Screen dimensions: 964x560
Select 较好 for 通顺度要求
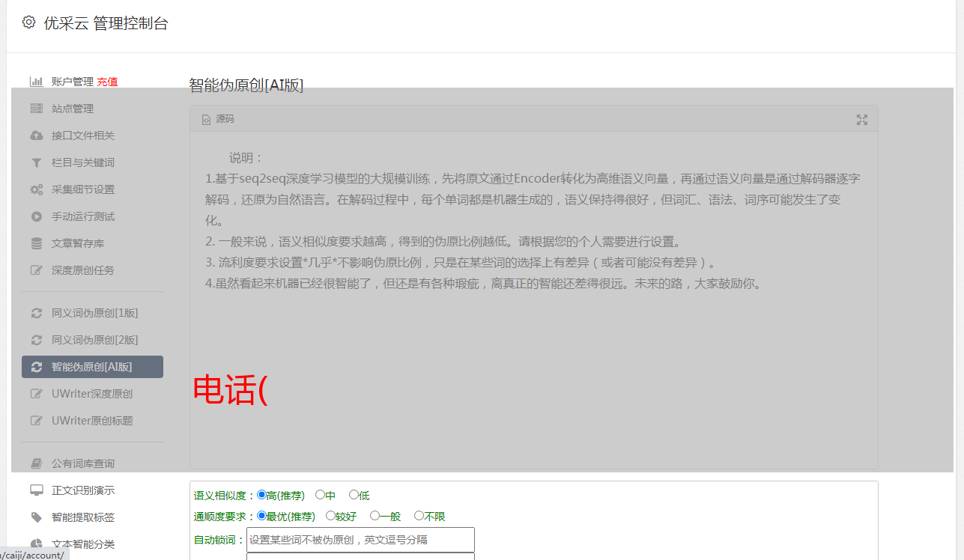(330, 516)
